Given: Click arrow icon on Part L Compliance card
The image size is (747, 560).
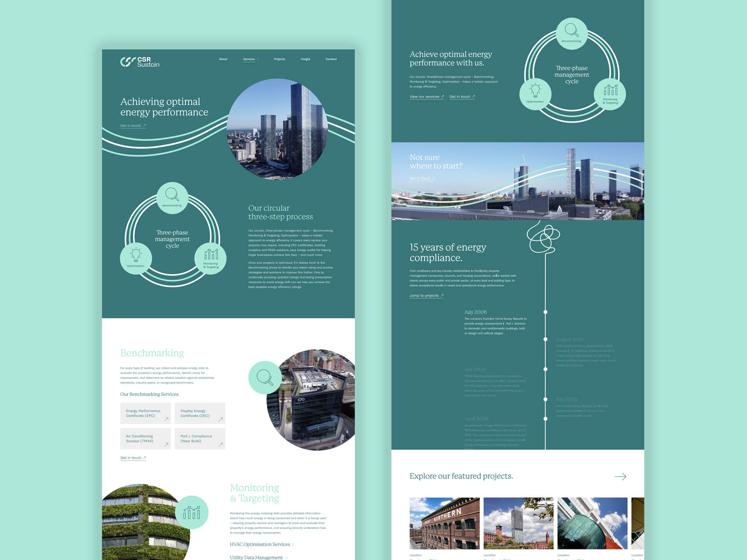Looking at the screenshot, I should tap(221, 444).
